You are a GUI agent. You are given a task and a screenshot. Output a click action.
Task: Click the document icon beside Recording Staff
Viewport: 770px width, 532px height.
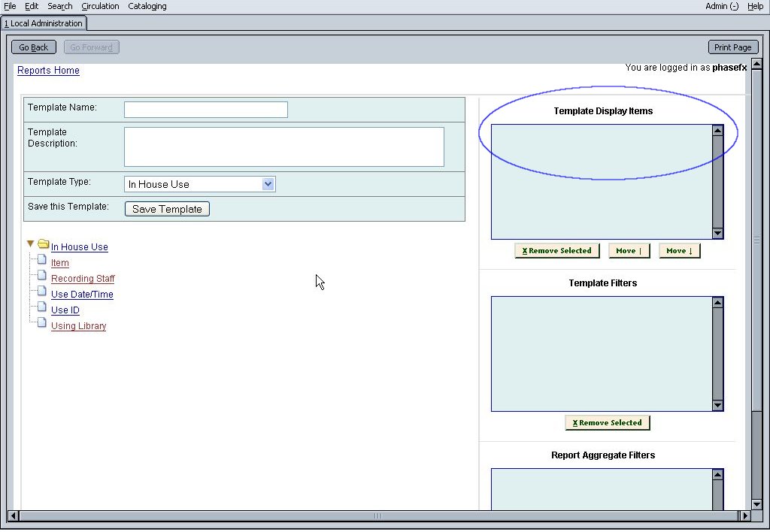click(x=42, y=277)
